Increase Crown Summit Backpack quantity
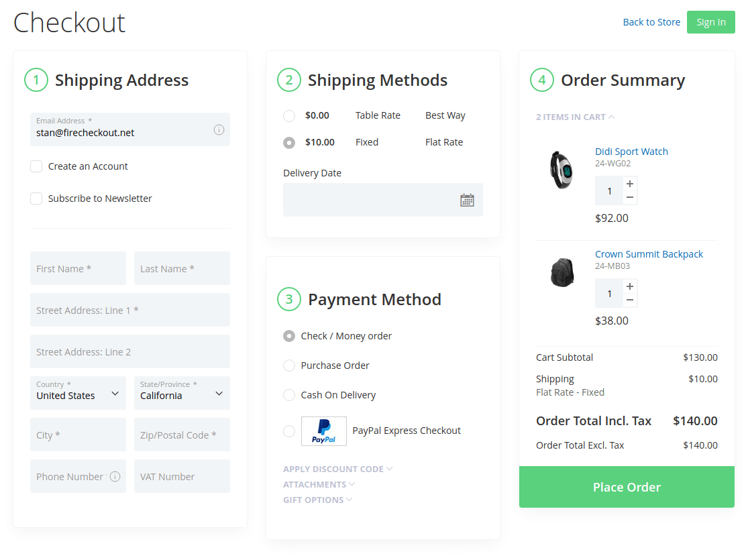This screenshot has width=748, height=560. click(x=629, y=286)
